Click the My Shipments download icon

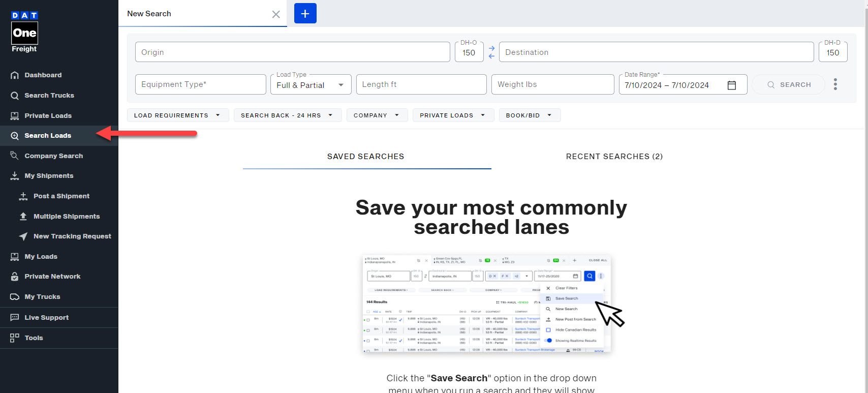[x=15, y=176]
